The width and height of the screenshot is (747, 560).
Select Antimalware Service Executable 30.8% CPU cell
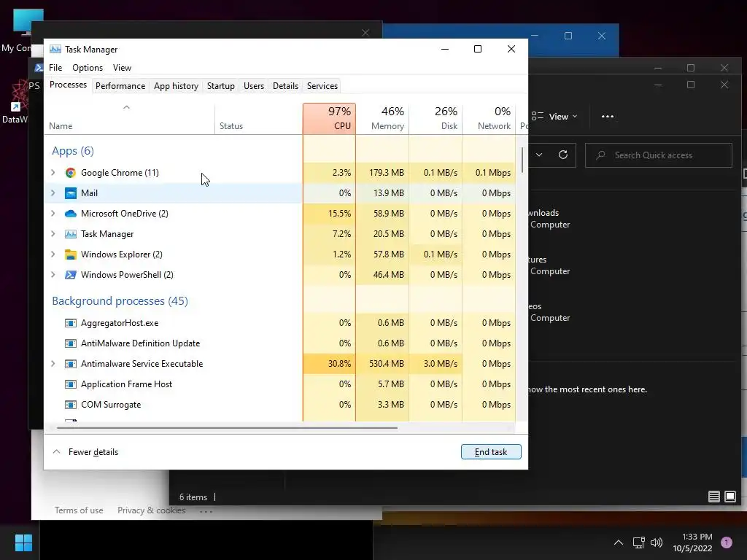click(x=329, y=364)
